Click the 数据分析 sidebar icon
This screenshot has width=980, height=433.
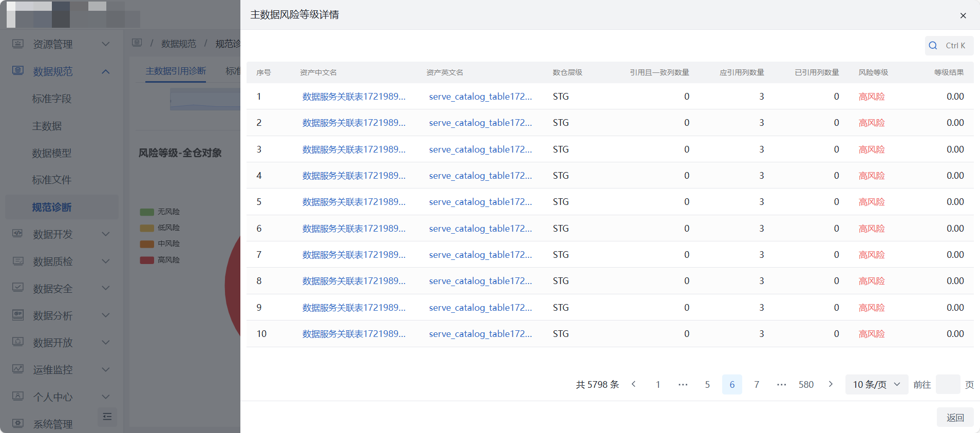18,315
